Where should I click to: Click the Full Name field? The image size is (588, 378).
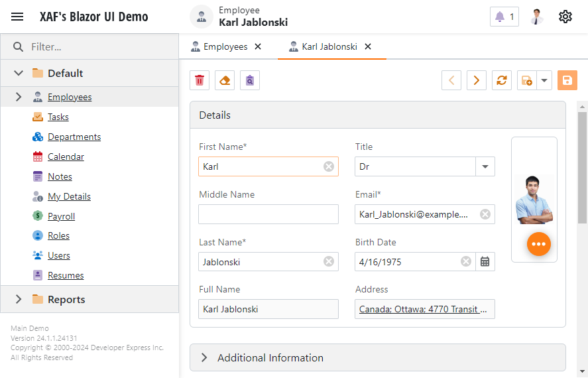(268, 309)
